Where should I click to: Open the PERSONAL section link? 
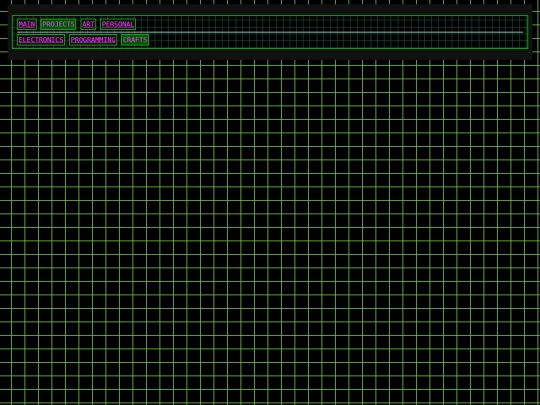118,24
